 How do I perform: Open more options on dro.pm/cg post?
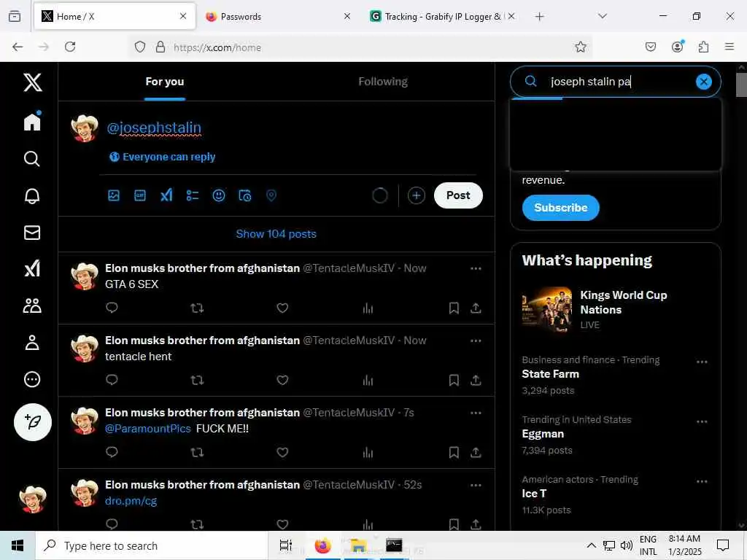[476, 485]
